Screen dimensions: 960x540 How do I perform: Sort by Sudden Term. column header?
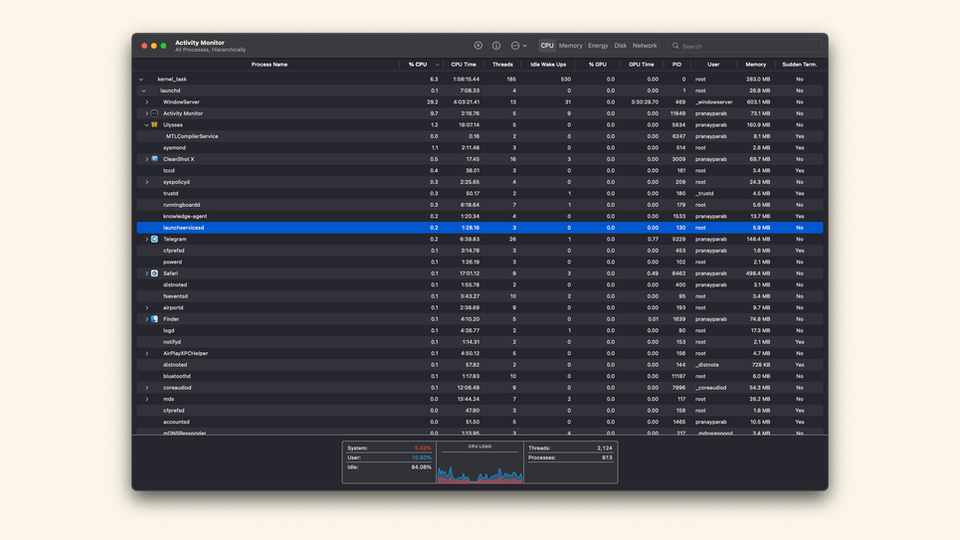[800, 64]
